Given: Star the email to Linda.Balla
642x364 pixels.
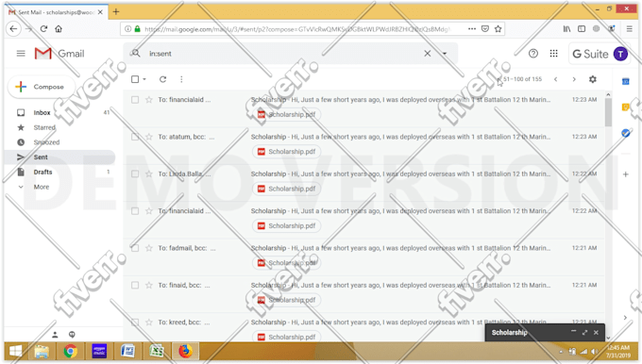Looking at the screenshot, I should point(149,174).
